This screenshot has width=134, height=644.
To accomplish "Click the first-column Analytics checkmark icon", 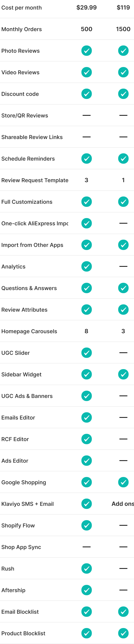I will (x=86, y=266).
